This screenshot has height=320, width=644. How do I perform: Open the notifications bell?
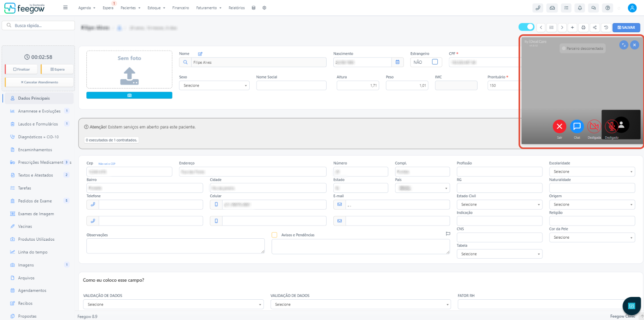click(x=580, y=8)
